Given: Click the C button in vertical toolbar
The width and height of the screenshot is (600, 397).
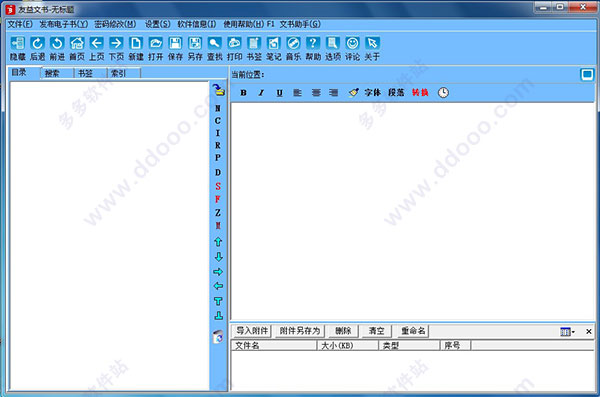Looking at the screenshot, I should pos(218,121).
